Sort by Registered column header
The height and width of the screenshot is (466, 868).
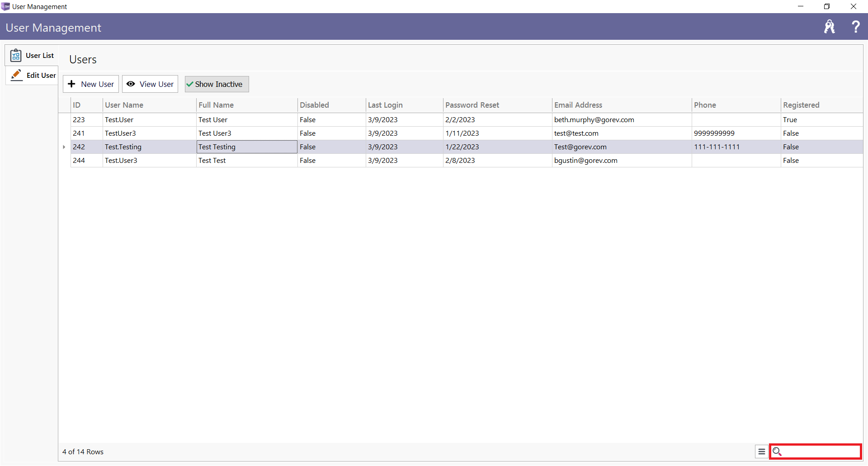pos(821,105)
